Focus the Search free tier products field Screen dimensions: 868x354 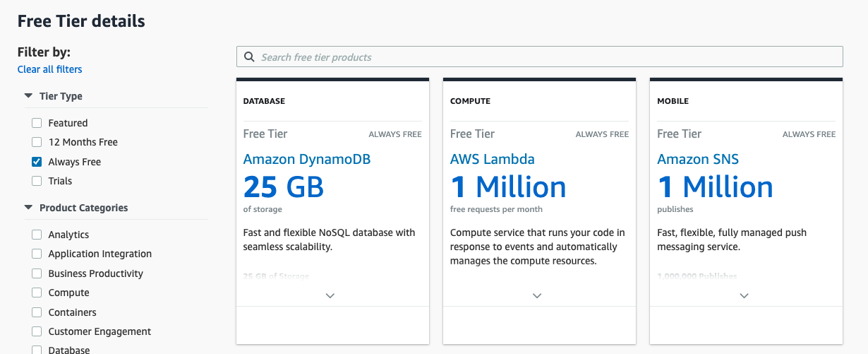coord(543,57)
